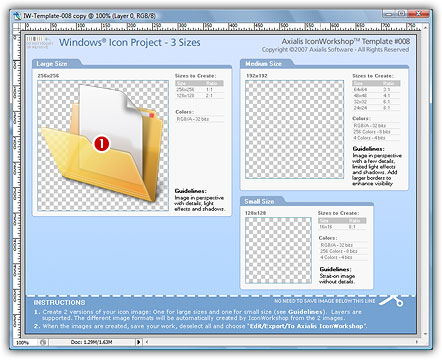Image resolution: width=442 pixels, height=360 pixels.
Task: Select the folder icon artwork in the 256x256 area
Action: pyautogui.click(x=102, y=143)
